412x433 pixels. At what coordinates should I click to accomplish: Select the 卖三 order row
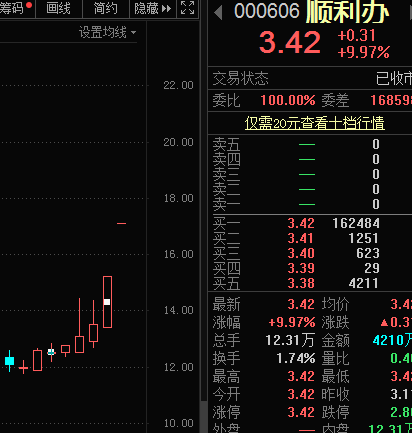[310, 174]
